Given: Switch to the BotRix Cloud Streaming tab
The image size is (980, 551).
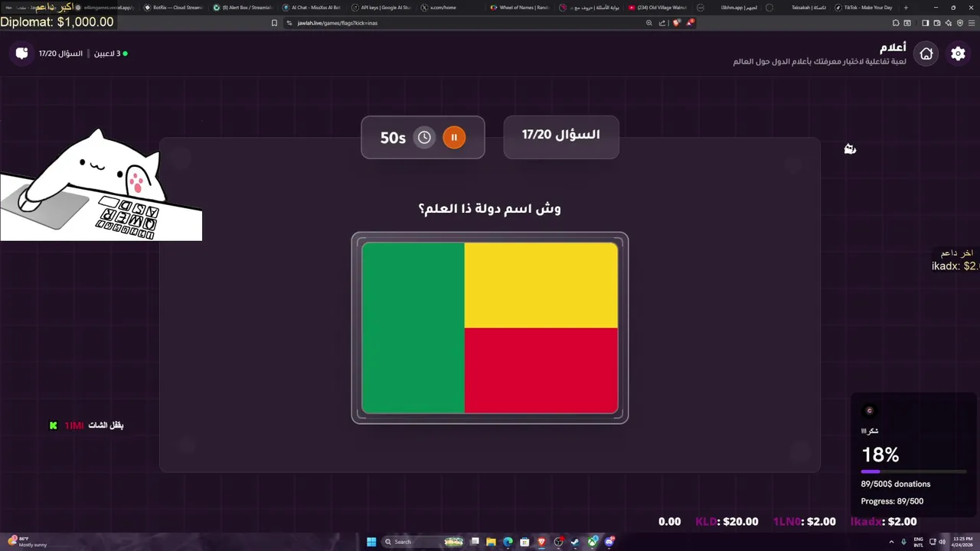Looking at the screenshot, I should coord(174,8).
